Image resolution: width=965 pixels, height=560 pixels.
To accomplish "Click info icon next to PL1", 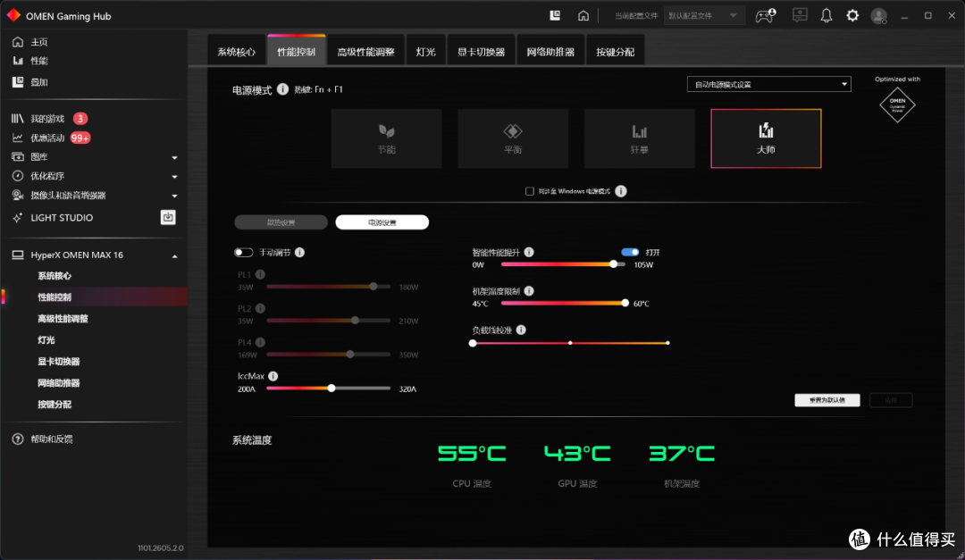I will (260, 274).
